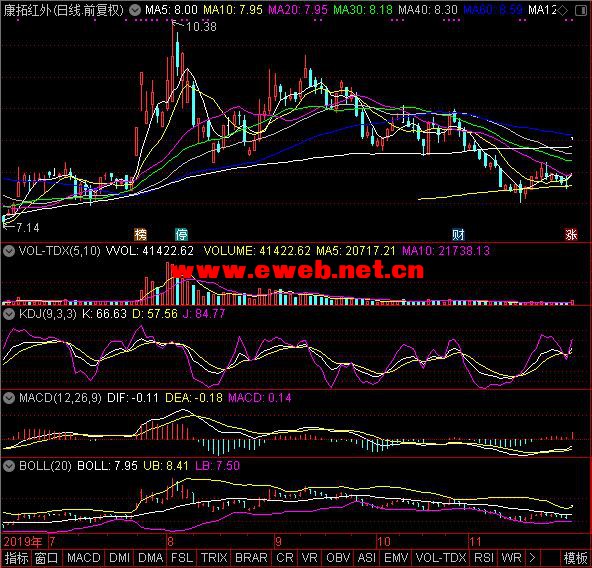Viewport: 592px width, 568px height.
Task: Expand the MACD indicator dropdown
Action: pos(9,398)
